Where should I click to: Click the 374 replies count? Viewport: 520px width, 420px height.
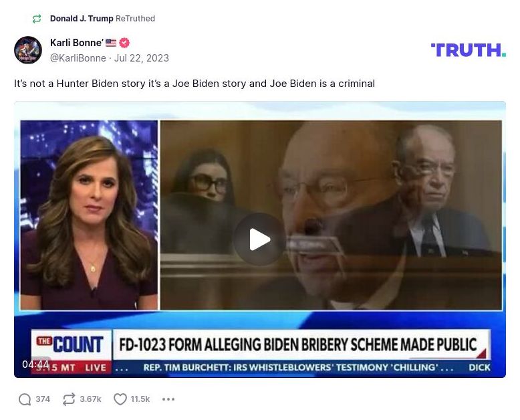43,399
